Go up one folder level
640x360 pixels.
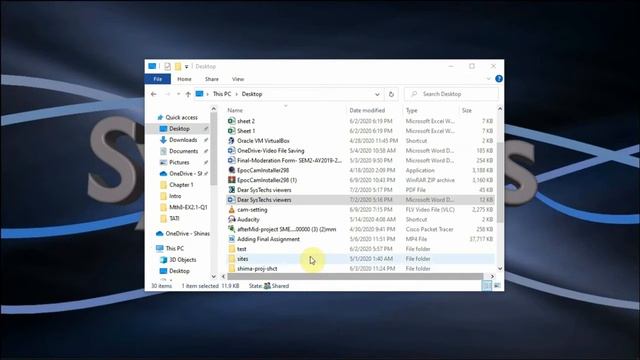(x=188, y=94)
